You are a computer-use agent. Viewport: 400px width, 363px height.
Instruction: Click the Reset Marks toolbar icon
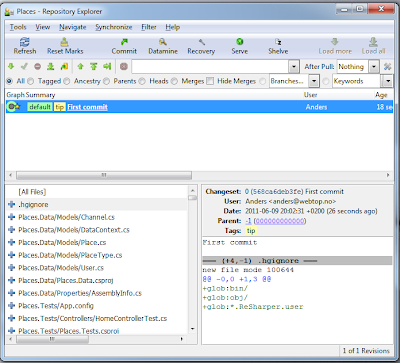pos(64,42)
